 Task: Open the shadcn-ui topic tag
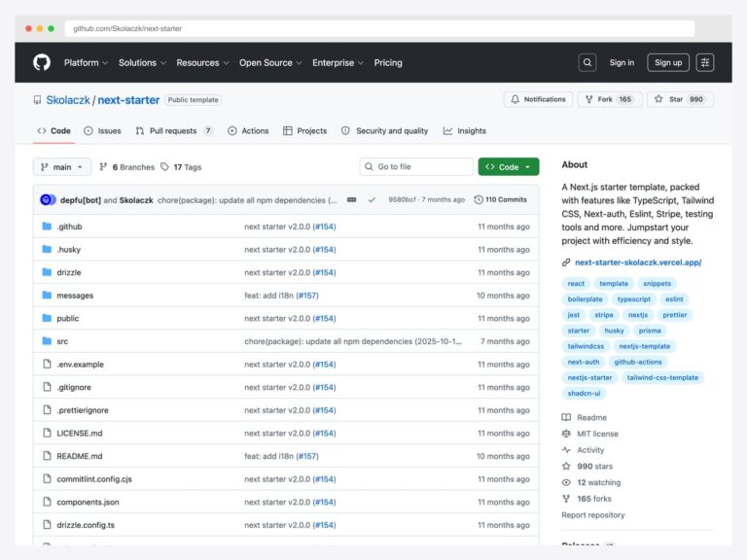click(584, 394)
